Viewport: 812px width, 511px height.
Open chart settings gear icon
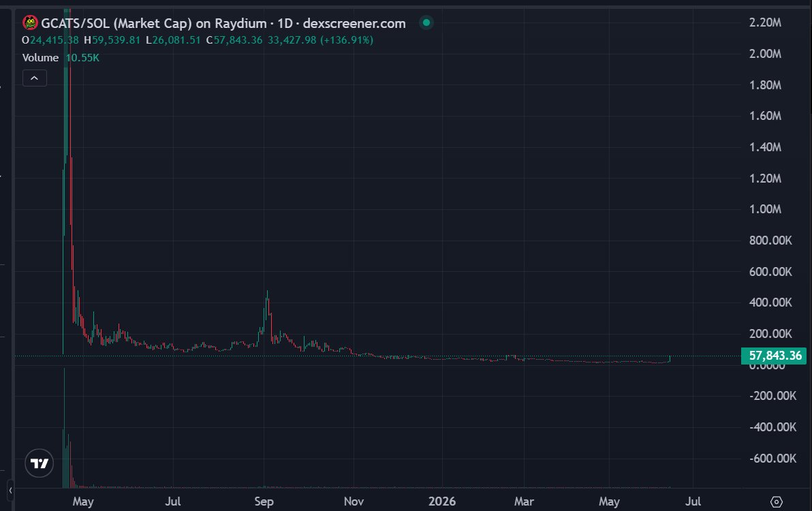[x=777, y=501]
